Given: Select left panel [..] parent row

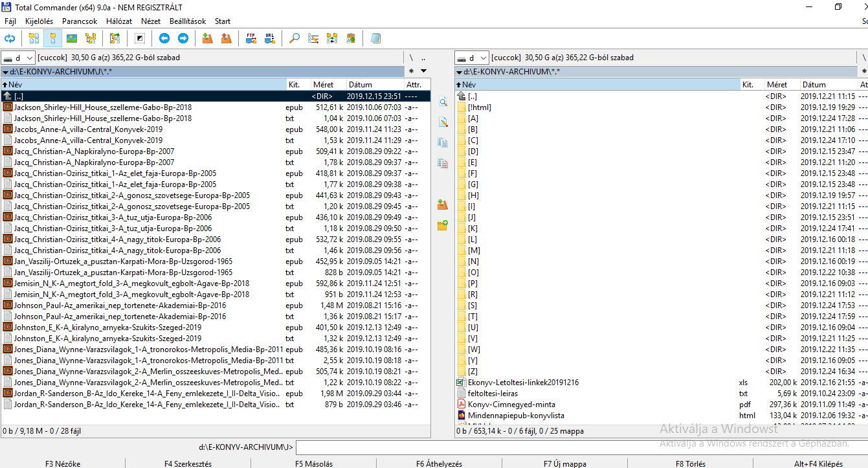Looking at the screenshot, I should pyautogui.click(x=216, y=96).
